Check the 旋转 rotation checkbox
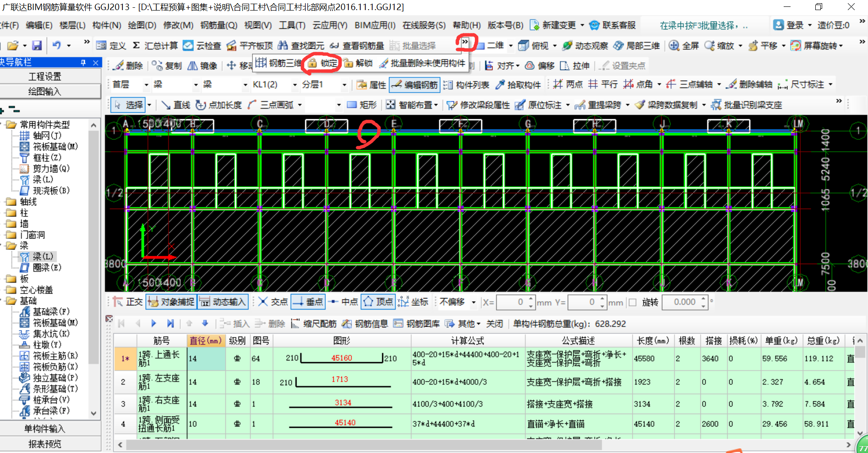Image resolution: width=868 pixels, height=453 pixels. click(x=632, y=302)
